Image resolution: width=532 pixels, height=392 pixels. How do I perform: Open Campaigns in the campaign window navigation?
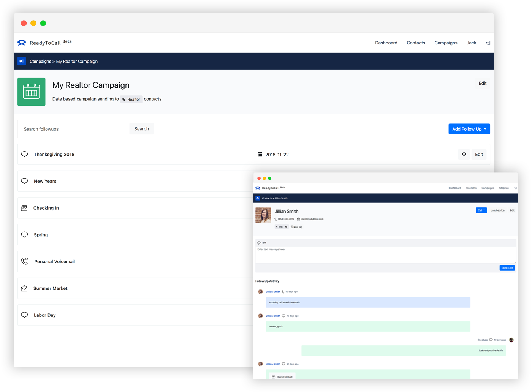[x=446, y=43]
